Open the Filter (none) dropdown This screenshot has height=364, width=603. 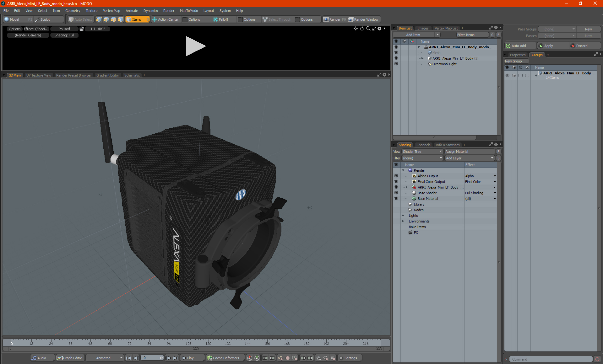pyautogui.click(x=422, y=158)
